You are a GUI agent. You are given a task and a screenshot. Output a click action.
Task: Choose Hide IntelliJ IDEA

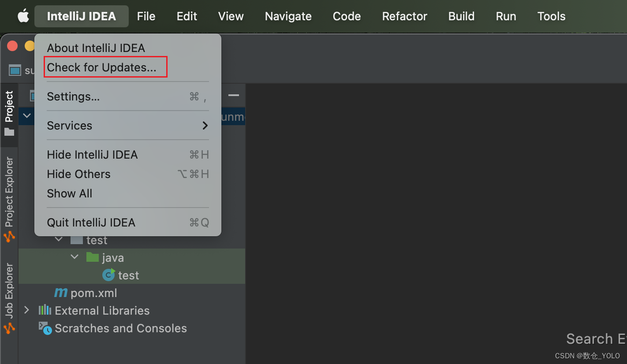128,155
